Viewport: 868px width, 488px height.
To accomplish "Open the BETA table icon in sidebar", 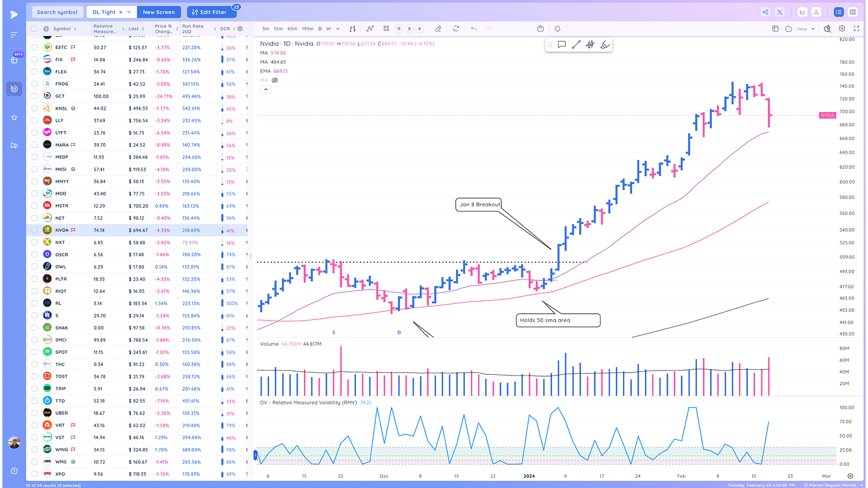I will point(14,60).
